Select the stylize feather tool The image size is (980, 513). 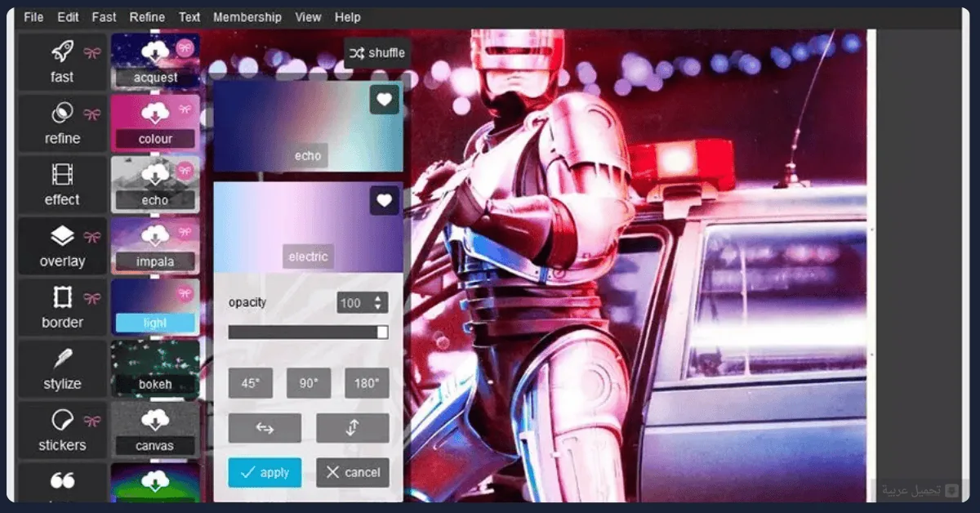(62, 368)
